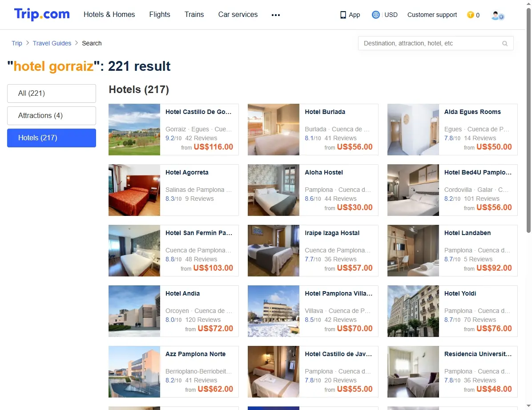Click 120 Reviews on Hotel Andia
The width and height of the screenshot is (532, 410).
203,320
